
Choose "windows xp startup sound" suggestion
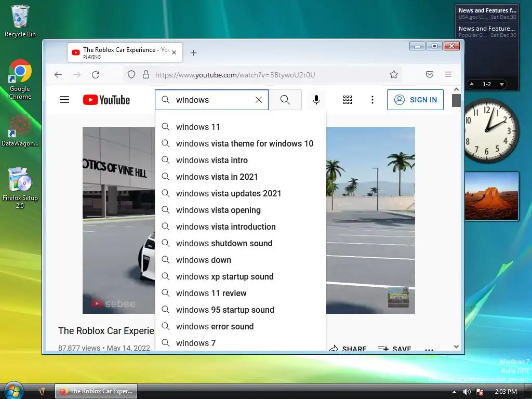[x=240, y=276]
